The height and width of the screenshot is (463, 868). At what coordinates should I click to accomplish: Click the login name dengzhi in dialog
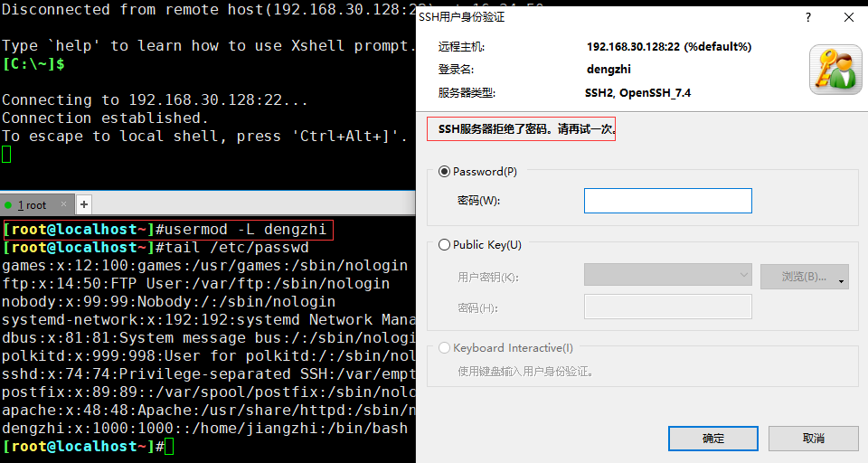pos(609,70)
